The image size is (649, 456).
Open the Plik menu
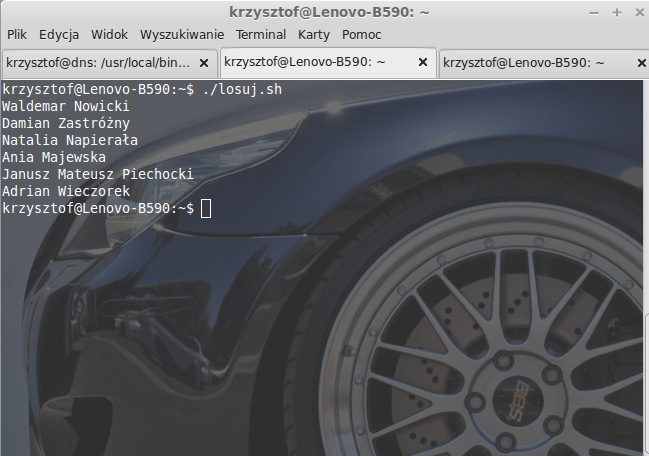17,34
